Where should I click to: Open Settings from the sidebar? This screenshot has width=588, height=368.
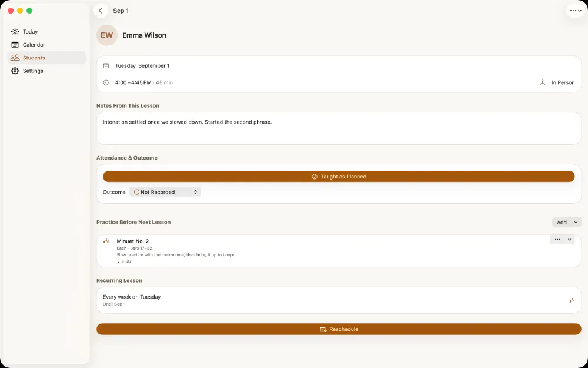tap(46, 71)
